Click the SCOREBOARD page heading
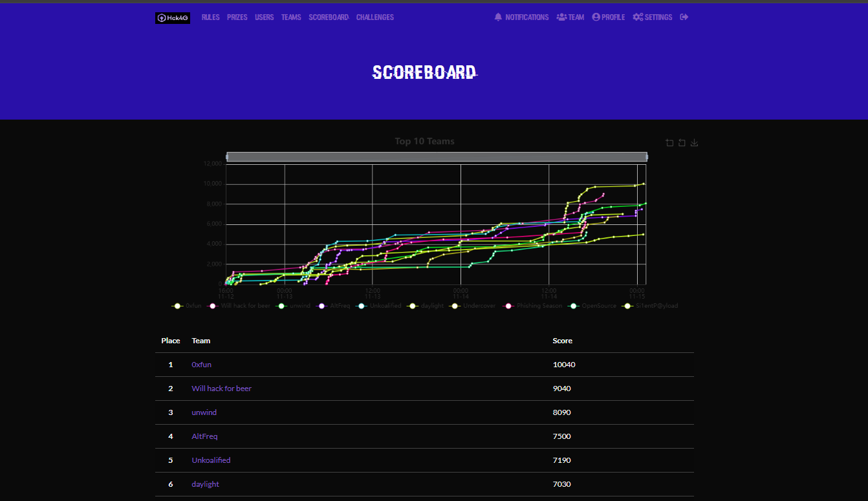Screen dimensions: 868x501 pyautogui.click(x=425, y=72)
